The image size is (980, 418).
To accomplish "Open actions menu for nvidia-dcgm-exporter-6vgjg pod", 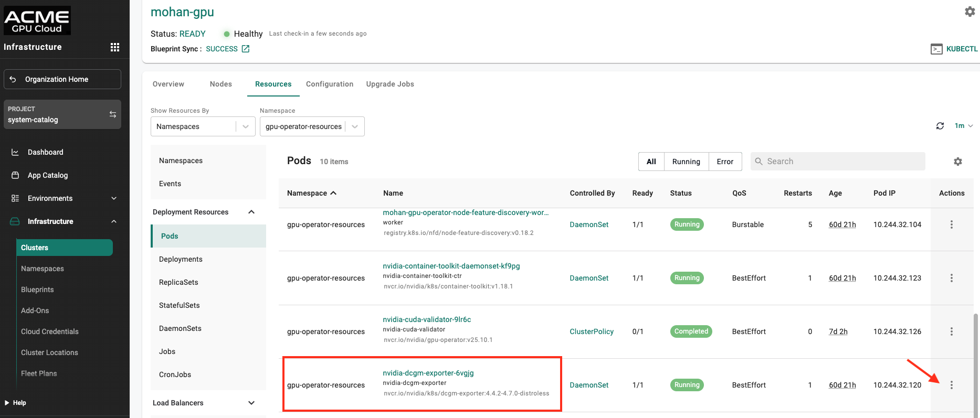I will (x=951, y=385).
